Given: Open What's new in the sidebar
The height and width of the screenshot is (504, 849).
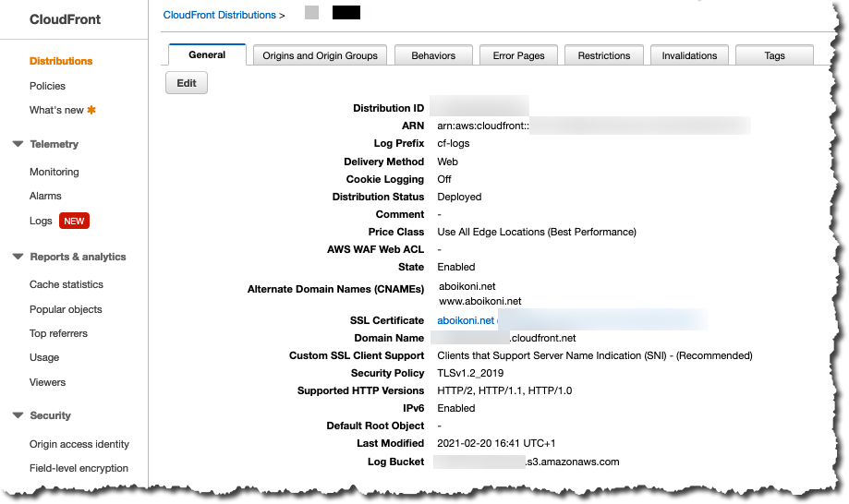Looking at the screenshot, I should point(56,111).
